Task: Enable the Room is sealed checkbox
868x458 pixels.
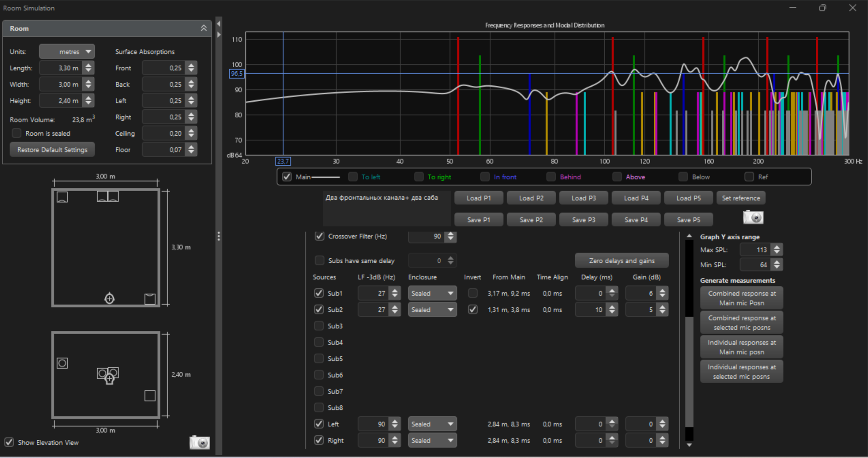Action: 17,133
